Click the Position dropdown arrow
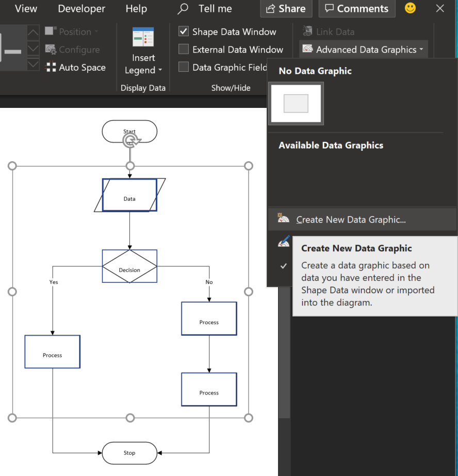The width and height of the screenshot is (458, 476). coord(97,31)
